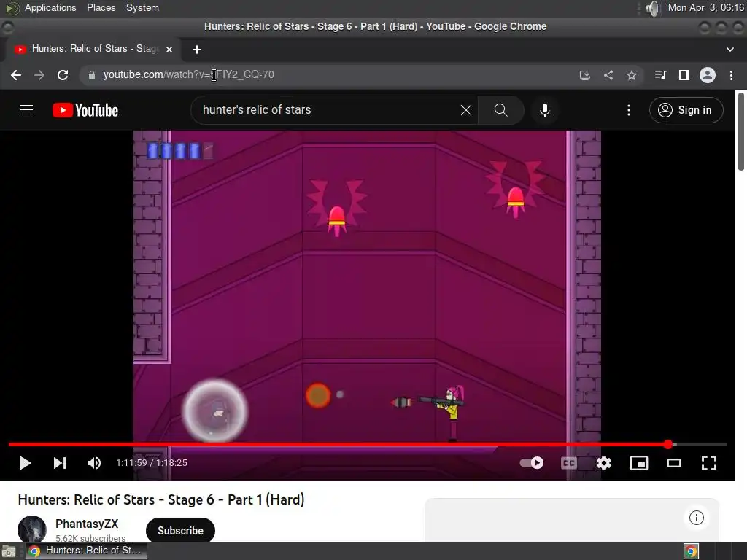
Task: Open YouTube guide hamburger menu
Action: pyautogui.click(x=26, y=110)
